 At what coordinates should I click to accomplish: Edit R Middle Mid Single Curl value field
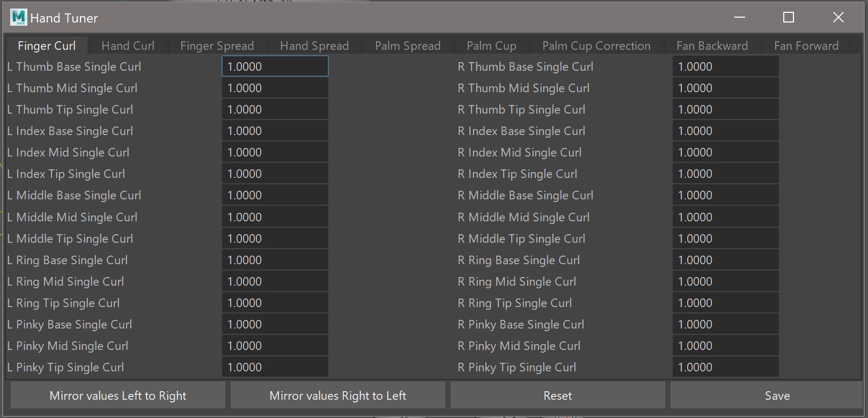726,217
